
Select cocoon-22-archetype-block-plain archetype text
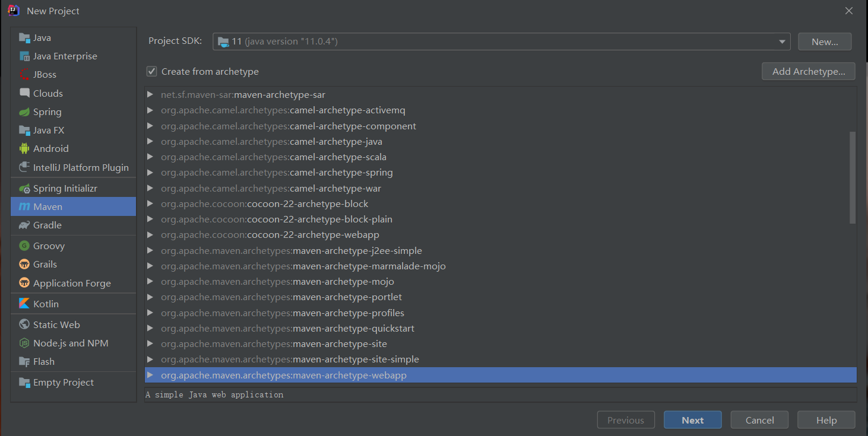pyautogui.click(x=319, y=219)
